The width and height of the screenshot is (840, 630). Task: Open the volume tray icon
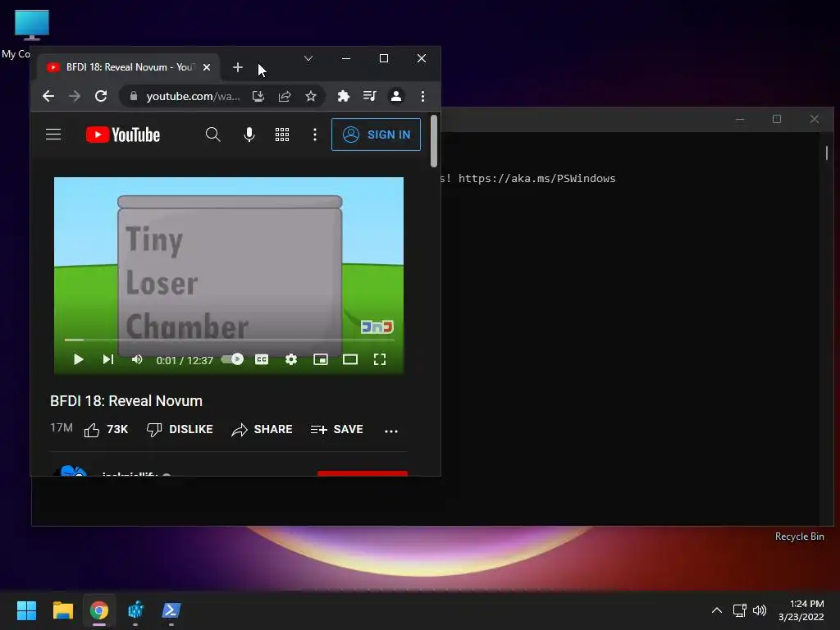point(759,610)
